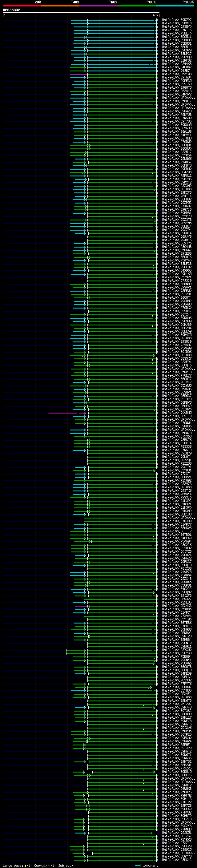
Task: Open UniRef100_A7NST9 label
Action: click(x=177, y=450)
